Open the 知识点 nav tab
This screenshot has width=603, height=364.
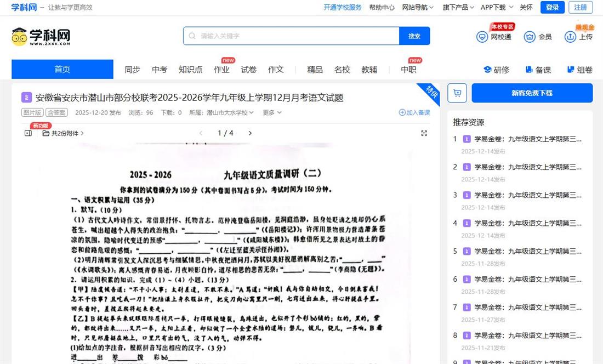click(x=190, y=70)
